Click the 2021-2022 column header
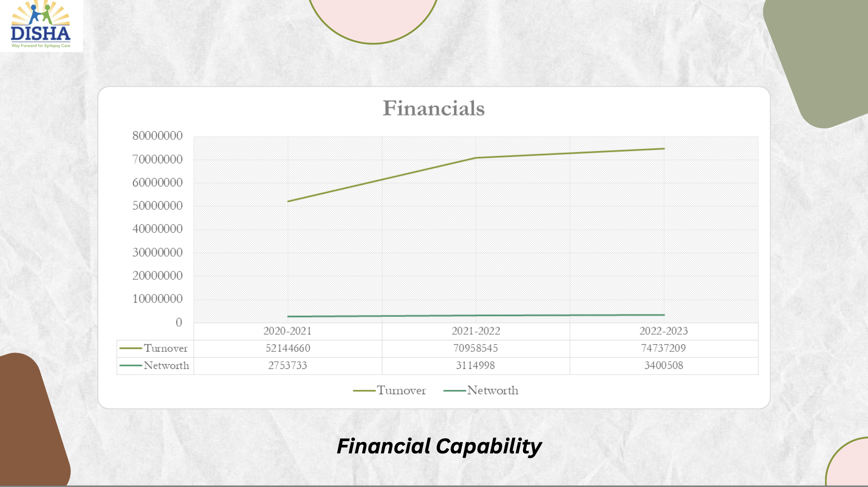Image resolution: width=868 pixels, height=487 pixels. pos(476,331)
